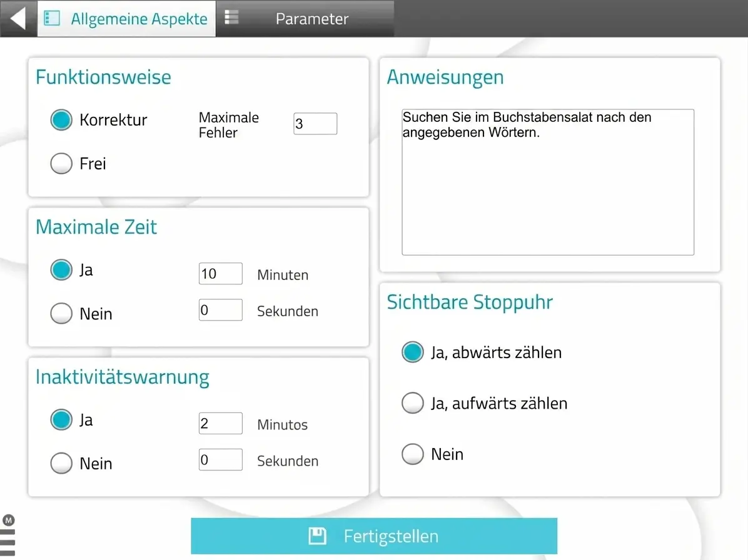Click the panel icon beside Allgemeine Aspekte
748x560 pixels.
pyautogui.click(x=52, y=19)
